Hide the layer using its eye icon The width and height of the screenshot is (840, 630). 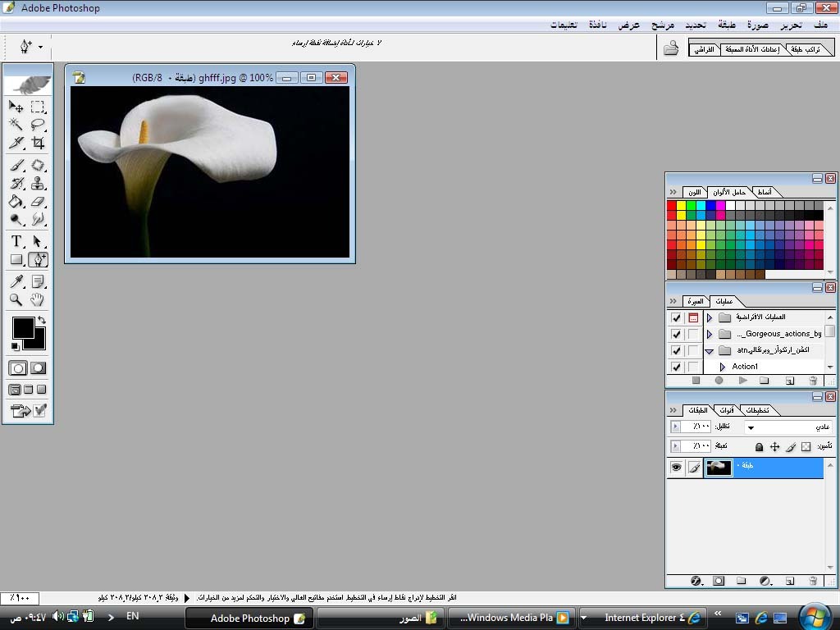(676, 468)
